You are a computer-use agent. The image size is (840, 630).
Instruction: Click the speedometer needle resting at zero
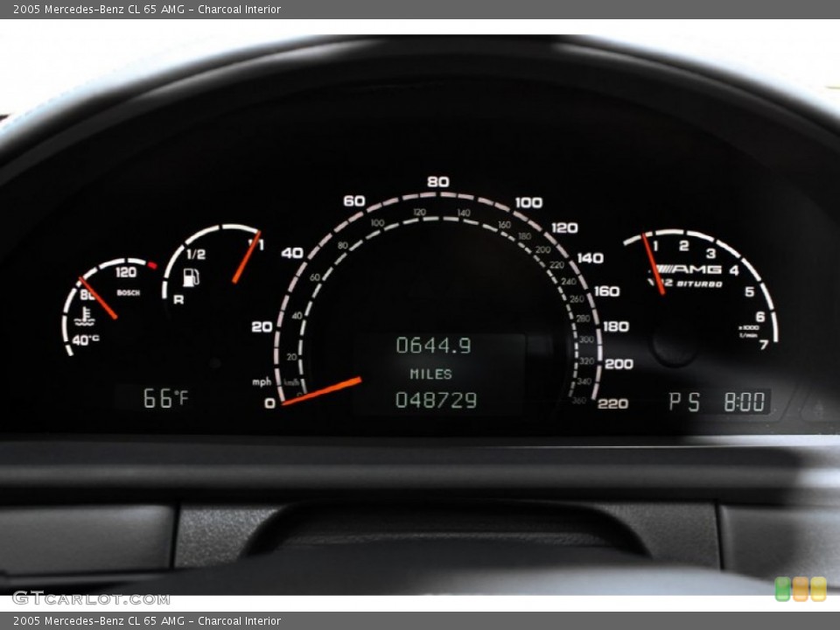(321, 391)
